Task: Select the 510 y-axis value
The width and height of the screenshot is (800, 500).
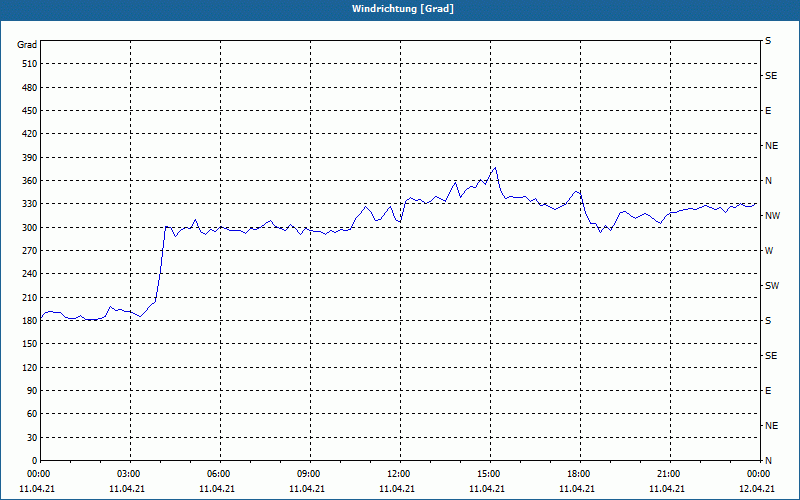Action: tap(30, 64)
